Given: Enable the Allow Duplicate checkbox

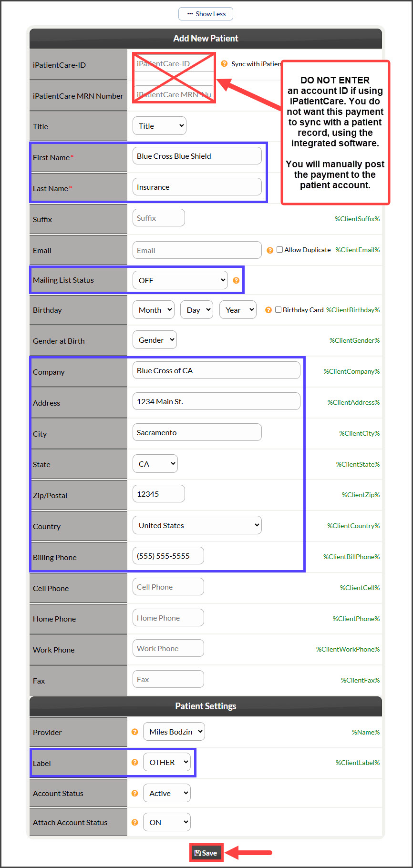Looking at the screenshot, I should click(280, 249).
